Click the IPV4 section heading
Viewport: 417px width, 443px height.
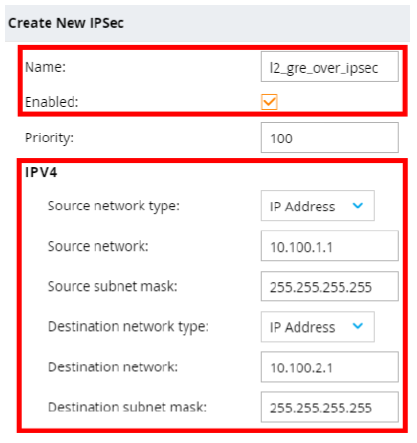[41, 172]
